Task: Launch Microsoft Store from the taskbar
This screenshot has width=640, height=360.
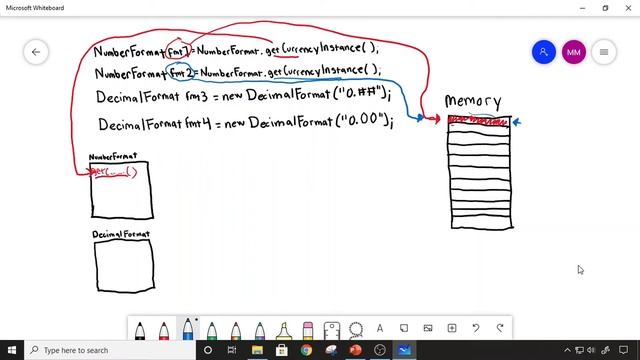Action: pos(282,350)
